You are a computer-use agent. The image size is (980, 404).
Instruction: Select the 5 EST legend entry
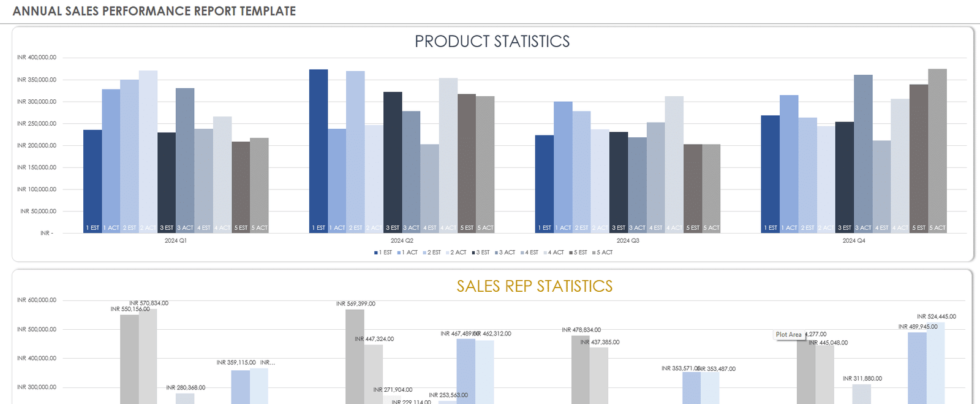[580, 253]
